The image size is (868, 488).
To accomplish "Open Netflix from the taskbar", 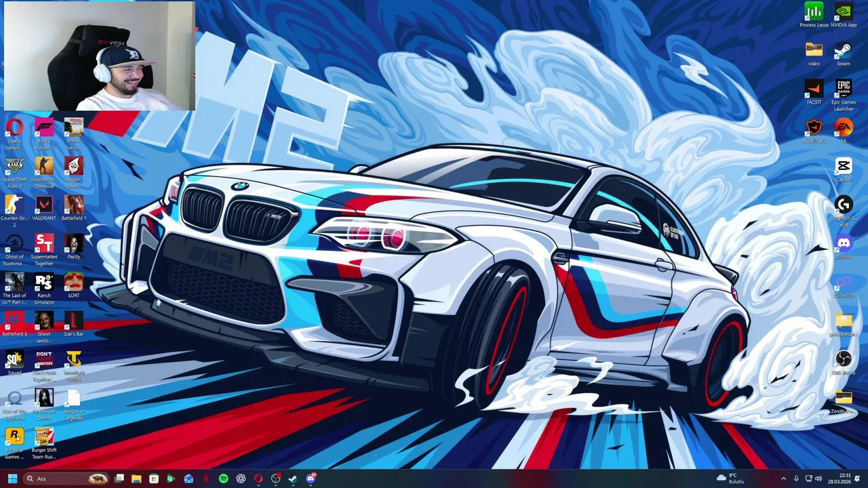I will click(206, 479).
